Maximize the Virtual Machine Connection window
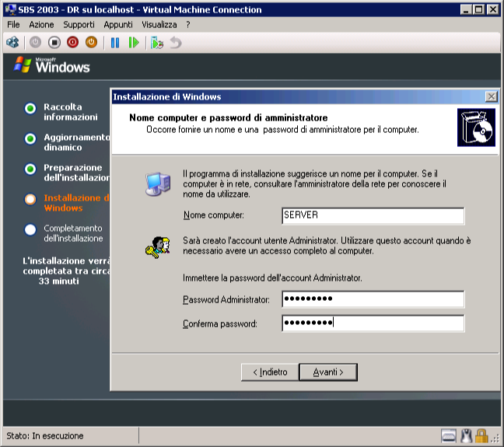This screenshot has height=447, width=504. [479, 9]
